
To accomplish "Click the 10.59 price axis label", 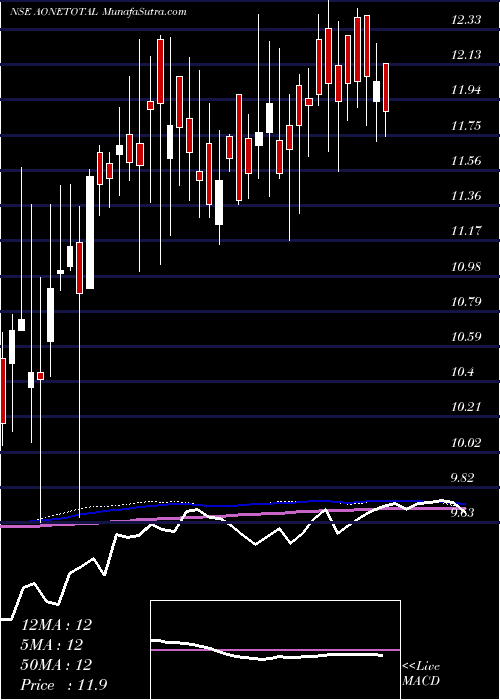I will (x=466, y=337).
